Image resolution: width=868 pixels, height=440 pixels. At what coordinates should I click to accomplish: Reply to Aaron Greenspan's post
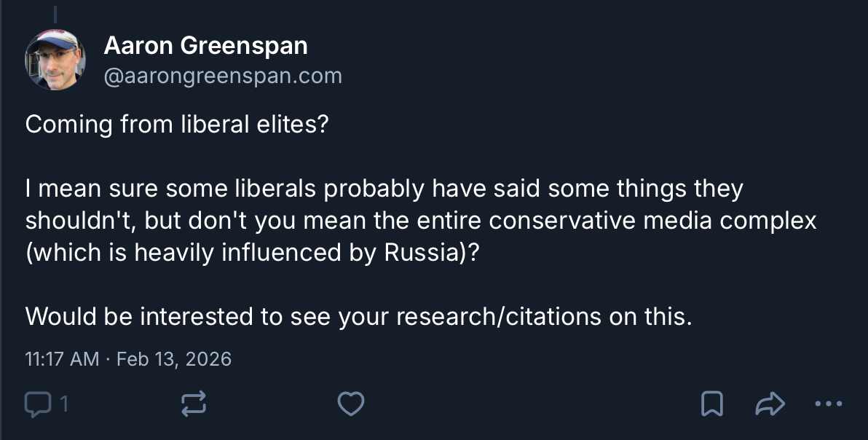pos(36,404)
